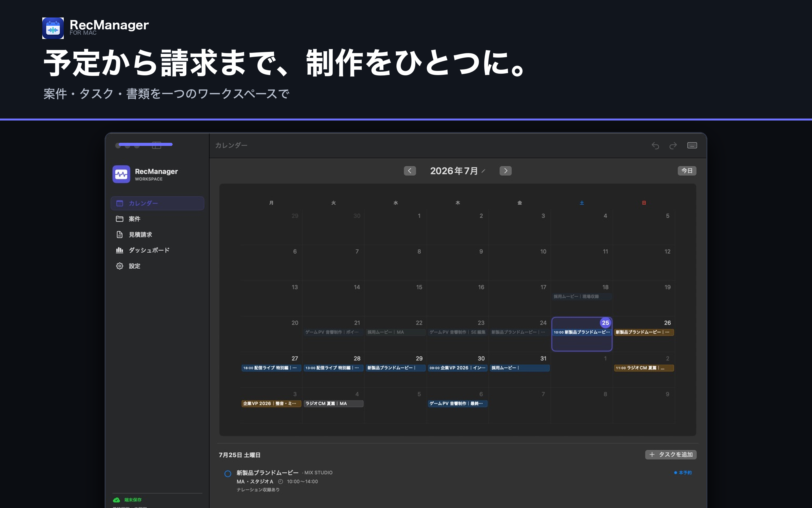Open 採用ムービー event on the 31st
The height and width of the screenshot is (508, 812).
520,367
